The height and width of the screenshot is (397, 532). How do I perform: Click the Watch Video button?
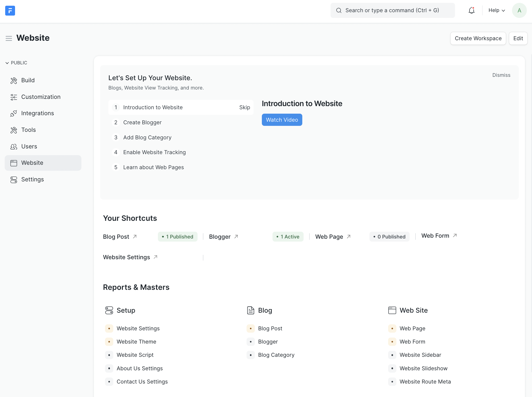[x=282, y=120]
